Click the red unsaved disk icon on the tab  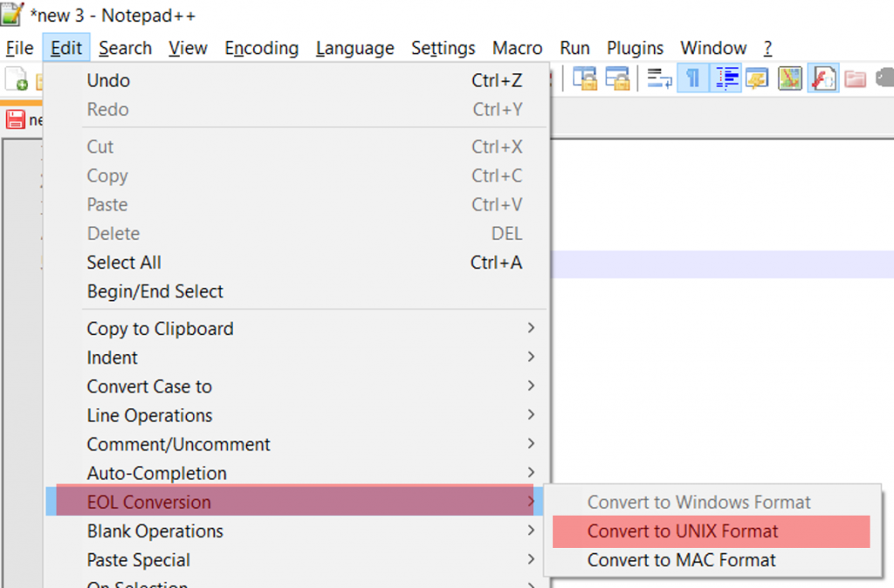click(16, 120)
